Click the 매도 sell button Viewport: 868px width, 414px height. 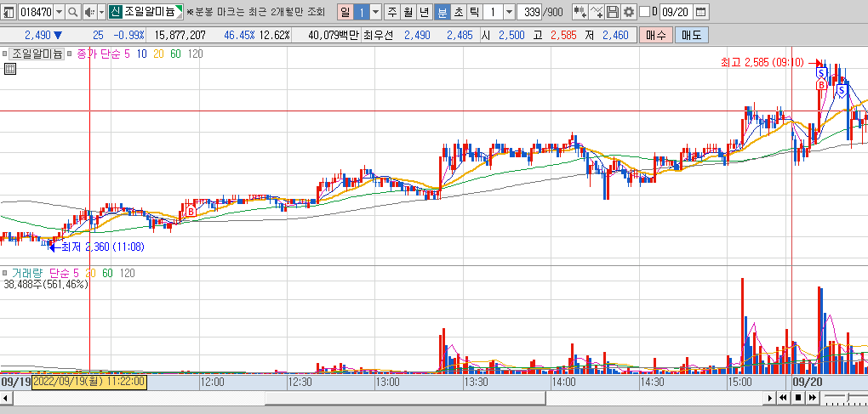point(691,36)
